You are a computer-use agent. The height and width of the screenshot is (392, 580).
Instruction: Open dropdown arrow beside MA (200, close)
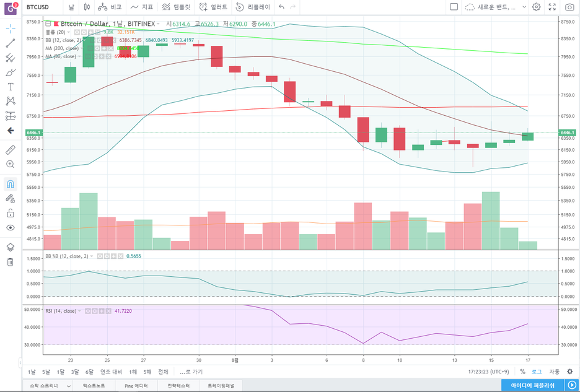pos(82,48)
